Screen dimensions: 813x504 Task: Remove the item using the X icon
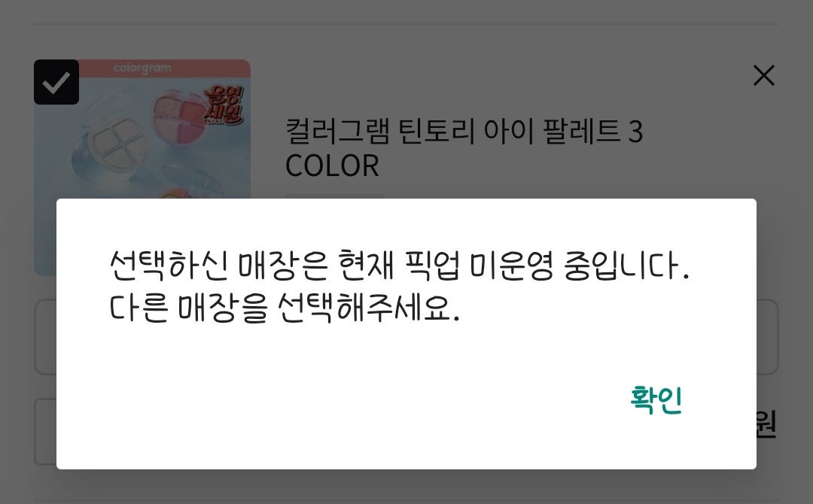click(764, 76)
